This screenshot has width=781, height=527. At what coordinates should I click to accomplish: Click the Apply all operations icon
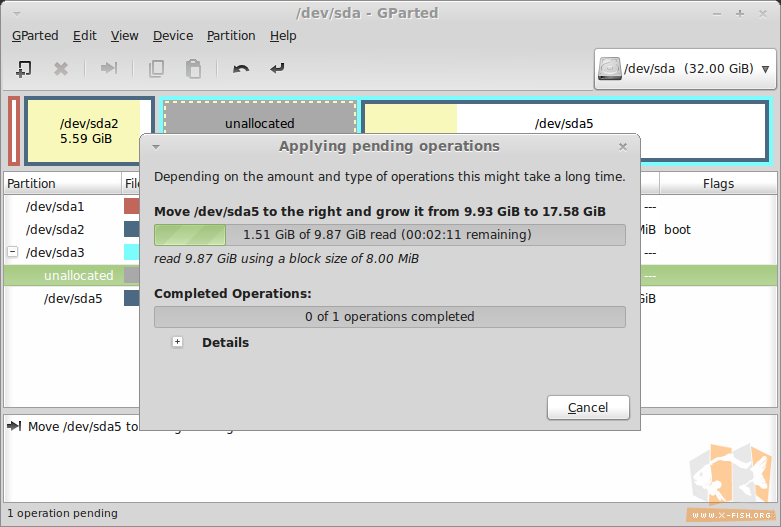point(277,68)
